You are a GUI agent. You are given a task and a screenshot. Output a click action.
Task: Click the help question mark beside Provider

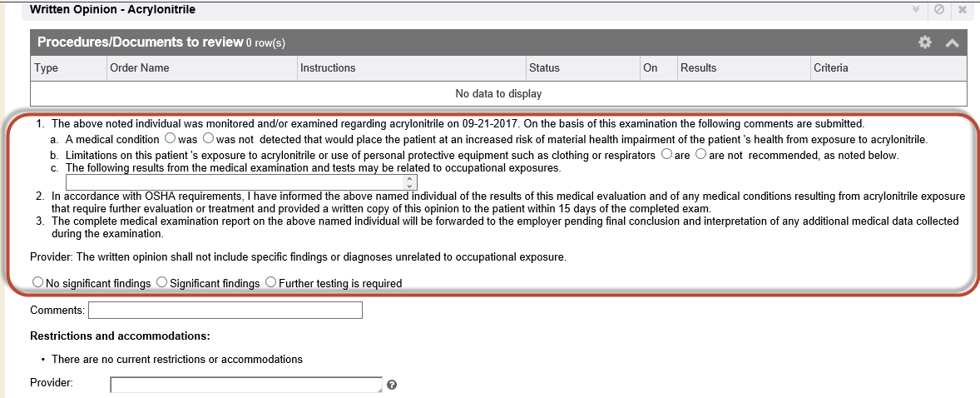click(x=392, y=385)
